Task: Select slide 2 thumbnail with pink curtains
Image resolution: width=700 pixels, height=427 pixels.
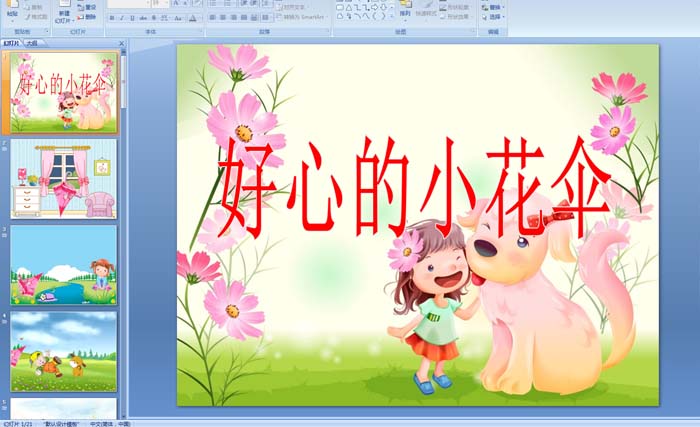Action: 64,179
